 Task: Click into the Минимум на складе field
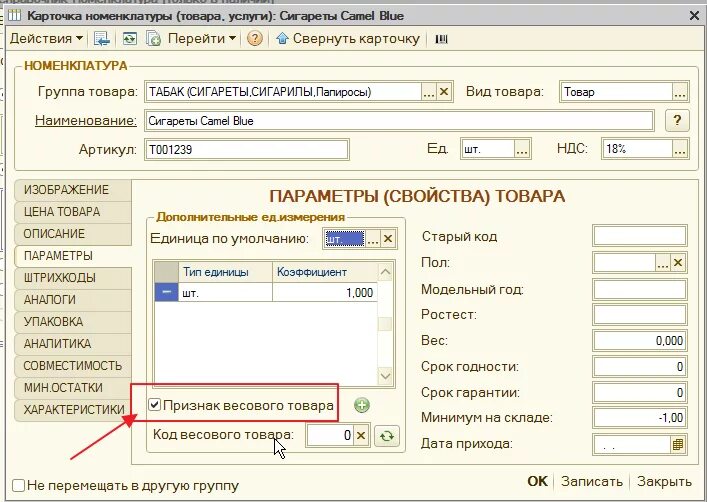pos(639,418)
